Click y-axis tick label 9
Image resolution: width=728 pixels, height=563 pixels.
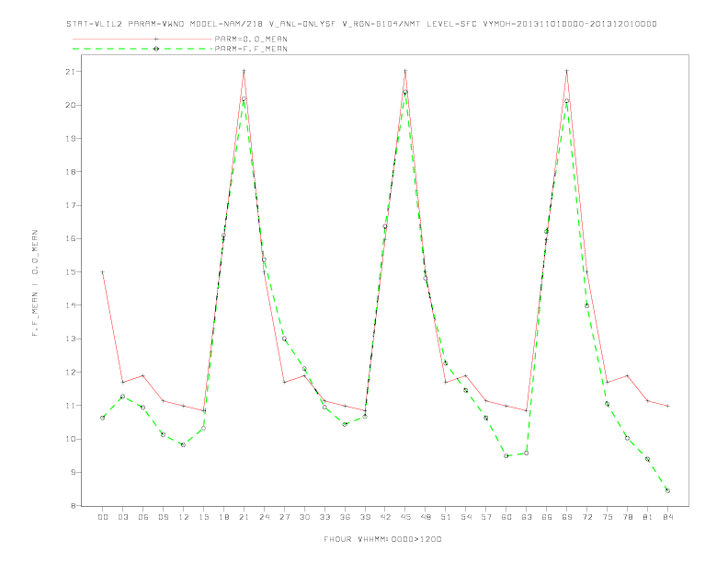pos(73,473)
